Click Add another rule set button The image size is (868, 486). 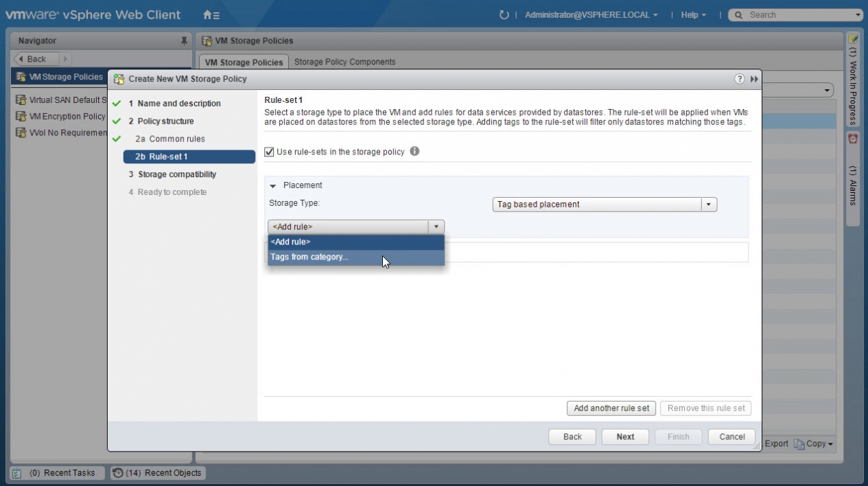point(611,408)
